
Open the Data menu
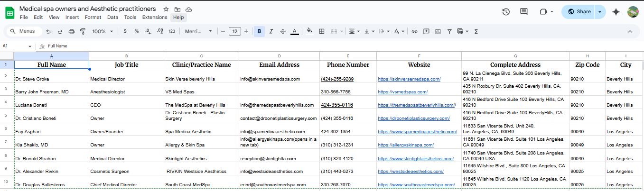(112, 17)
